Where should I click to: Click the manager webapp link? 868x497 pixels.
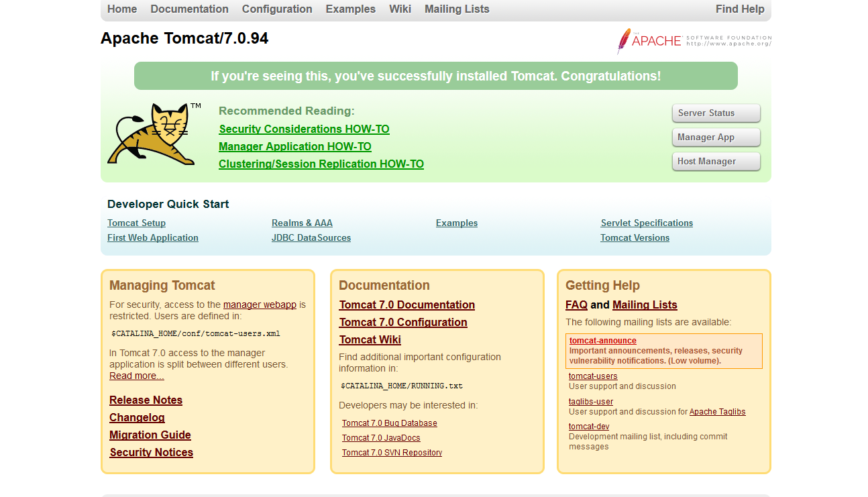coord(260,305)
